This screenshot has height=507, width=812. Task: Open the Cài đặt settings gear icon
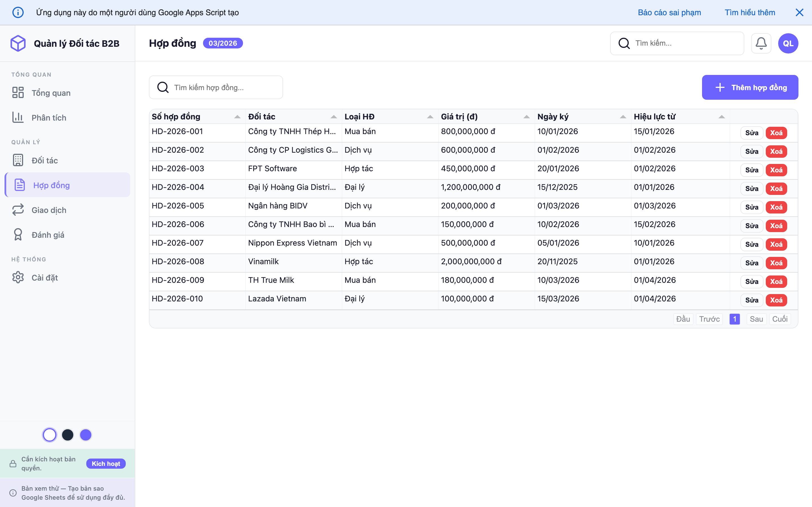pos(18,277)
